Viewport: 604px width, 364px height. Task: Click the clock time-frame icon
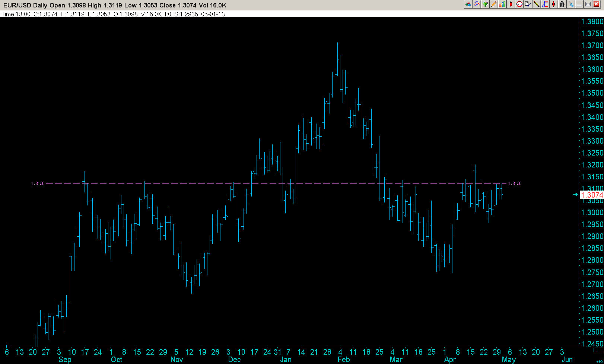[x=519, y=4]
